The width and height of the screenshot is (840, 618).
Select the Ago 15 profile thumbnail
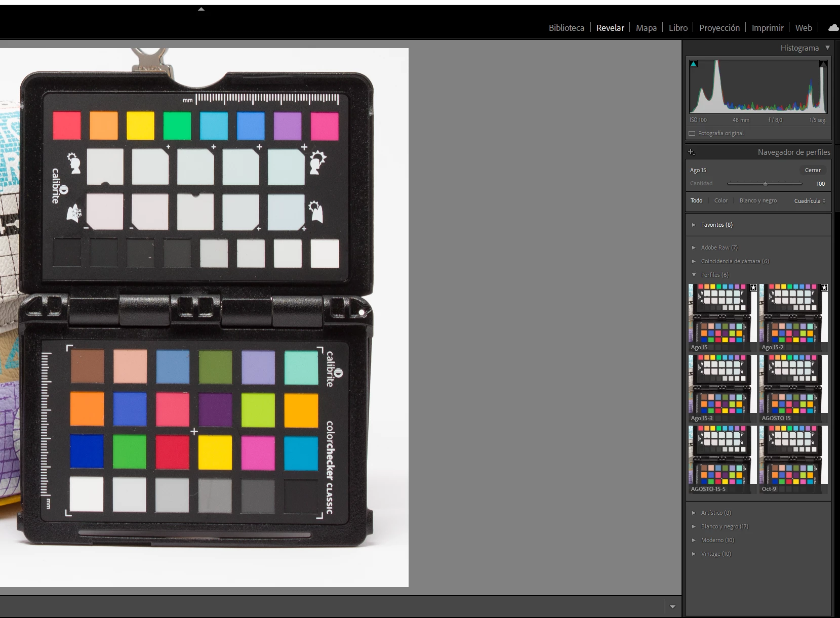click(x=723, y=318)
